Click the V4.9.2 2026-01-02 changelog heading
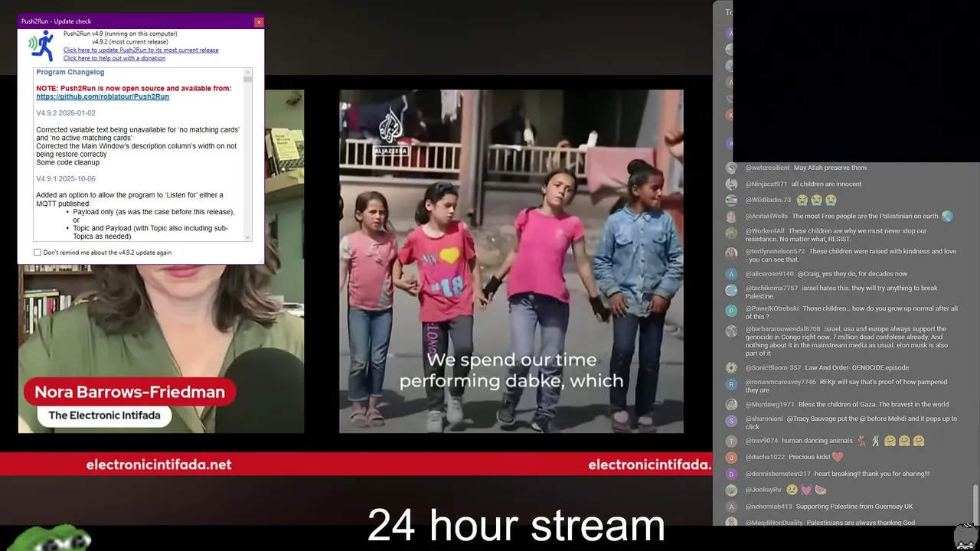The image size is (980, 551). (66, 113)
